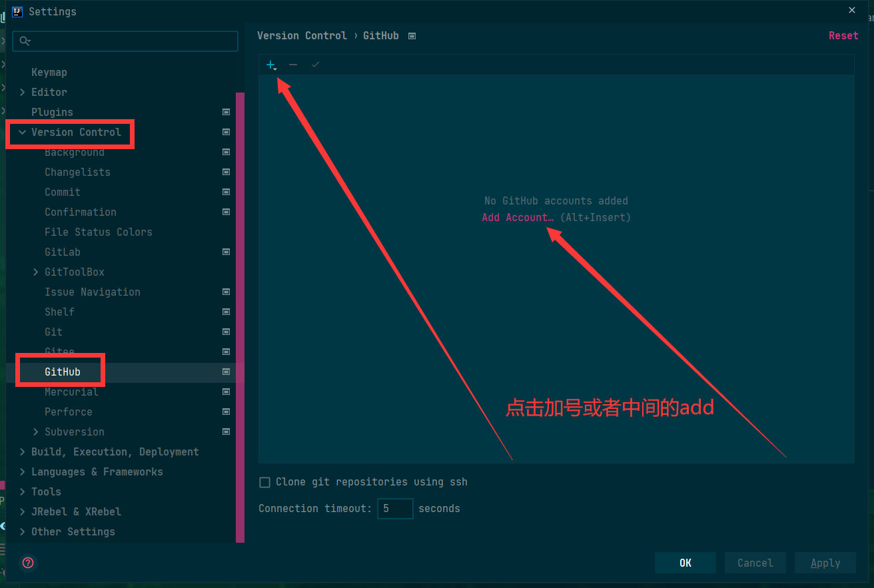Select the Background settings entry
Screen dimensions: 874x588
pos(74,152)
